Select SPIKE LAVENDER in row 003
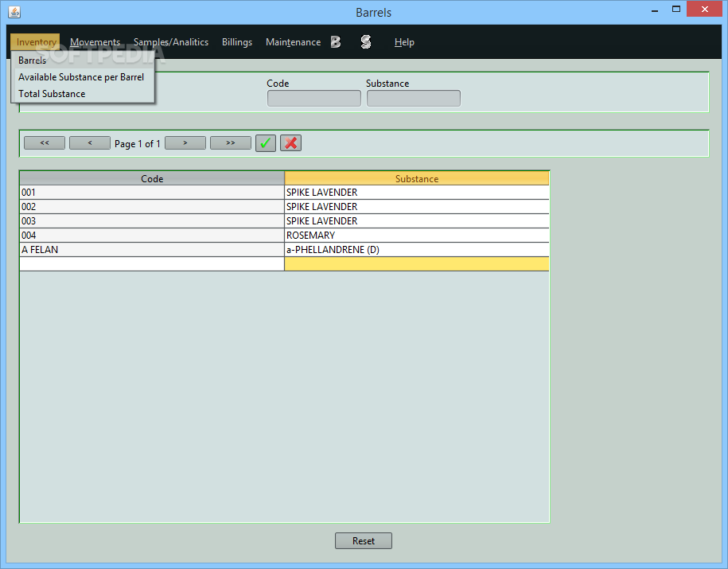 pos(416,221)
